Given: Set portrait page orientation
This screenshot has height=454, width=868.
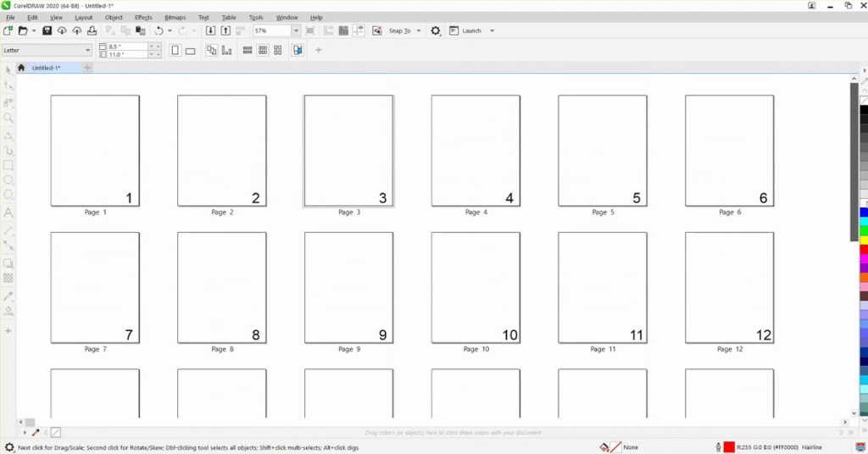Looking at the screenshot, I should [x=175, y=50].
